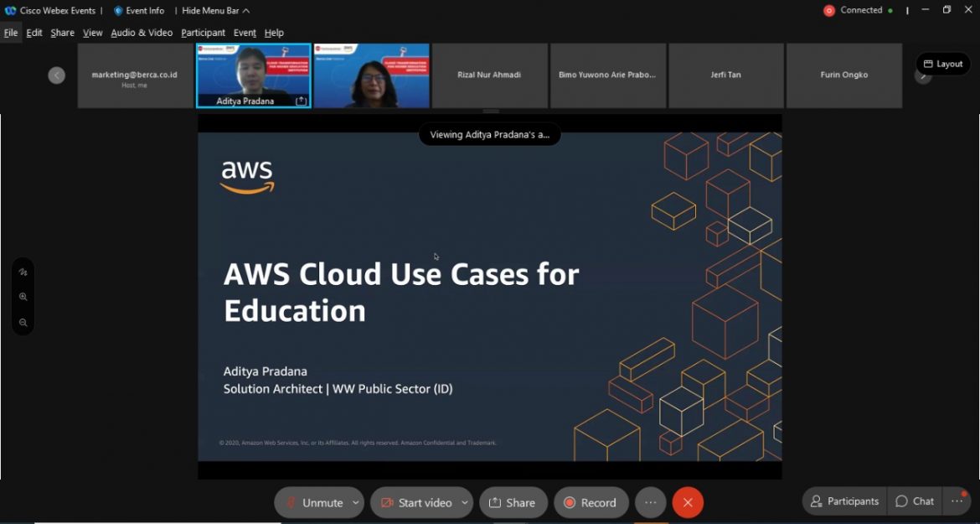Click the Share button
The width and height of the screenshot is (980, 524).
click(513, 503)
